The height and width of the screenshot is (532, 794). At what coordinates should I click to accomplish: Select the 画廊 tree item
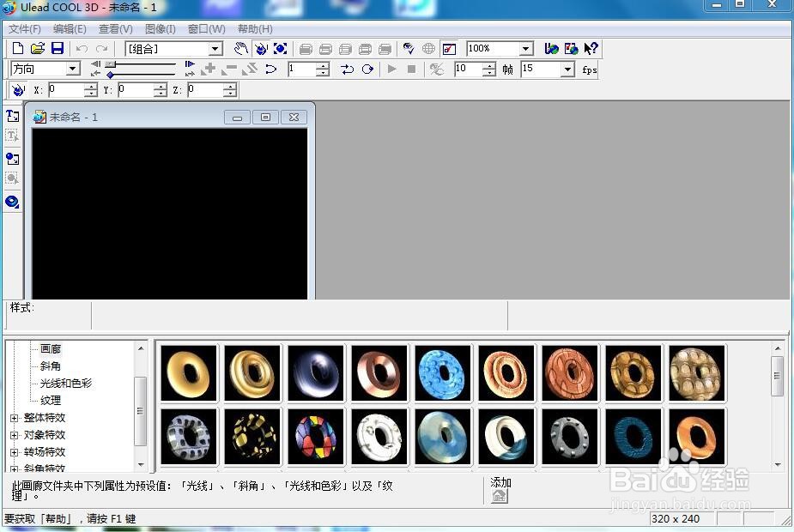point(51,348)
